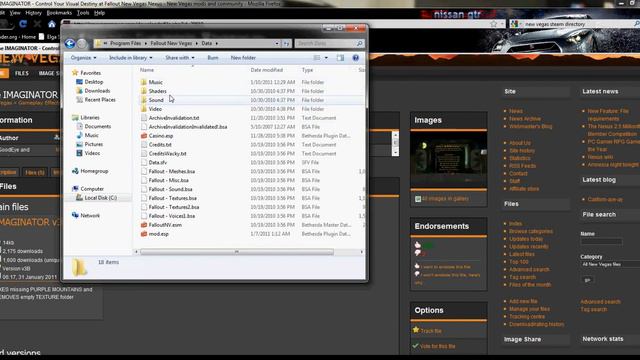Open Firefox View menu

[x=15, y=13]
